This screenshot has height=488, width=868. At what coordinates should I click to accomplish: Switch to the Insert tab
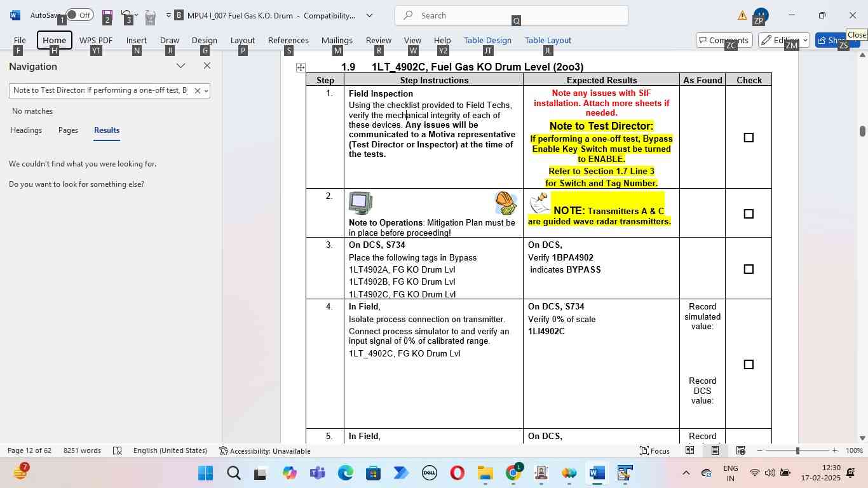pyautogui.click(x=137, y=40)
